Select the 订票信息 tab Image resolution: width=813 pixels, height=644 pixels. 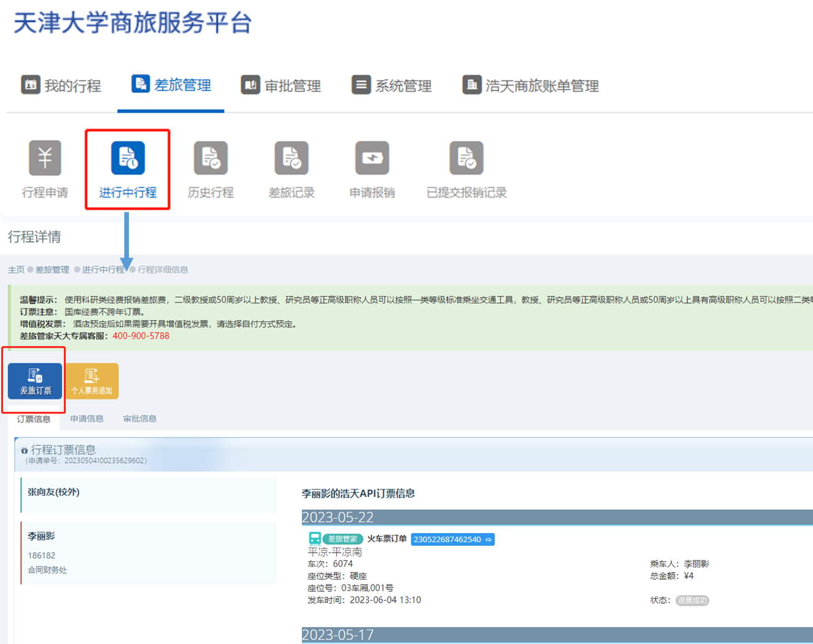34,419
